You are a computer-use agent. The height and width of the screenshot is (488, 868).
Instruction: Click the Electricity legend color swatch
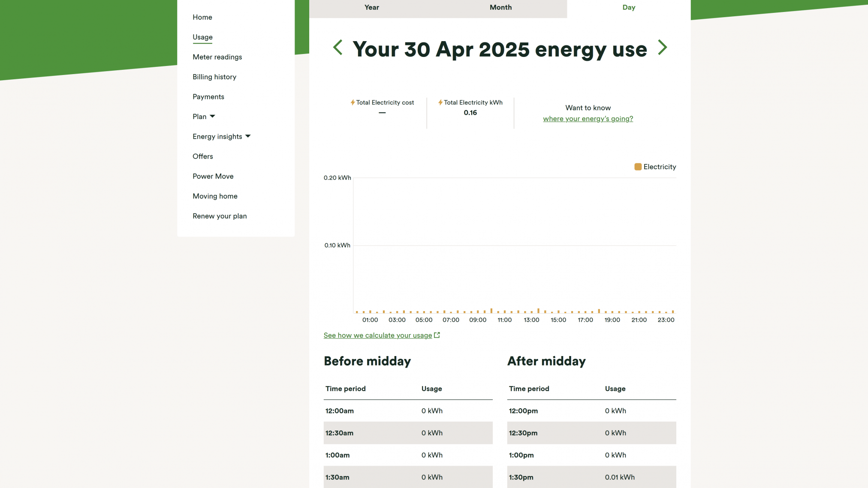pos(638,167)
